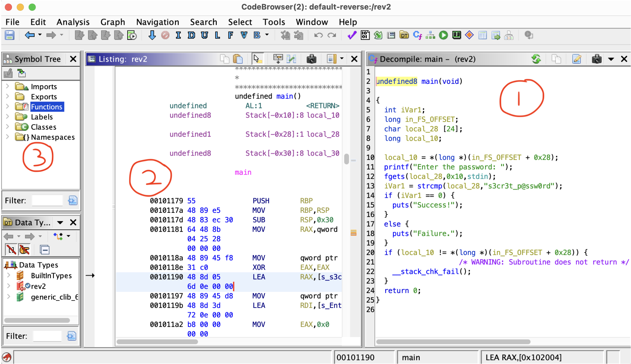
Task: Expand the Exports tree node
Action: 7,96
